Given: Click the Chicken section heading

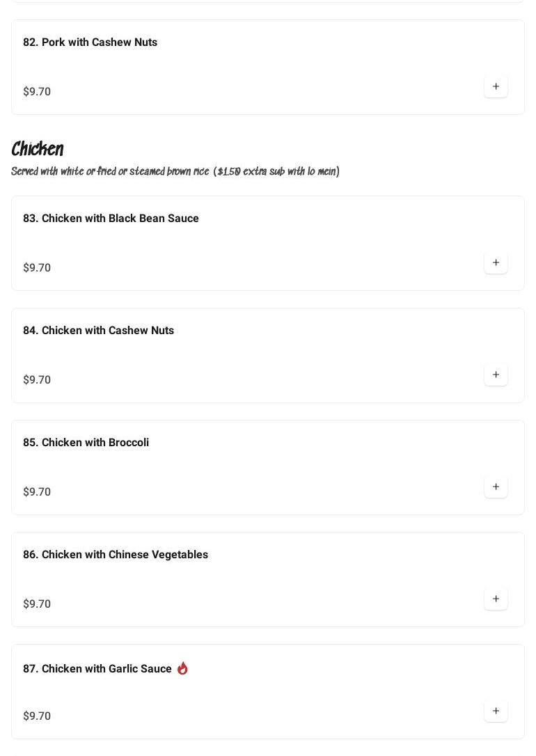Looking at the screenshot, I should click(x=38, y=149).
